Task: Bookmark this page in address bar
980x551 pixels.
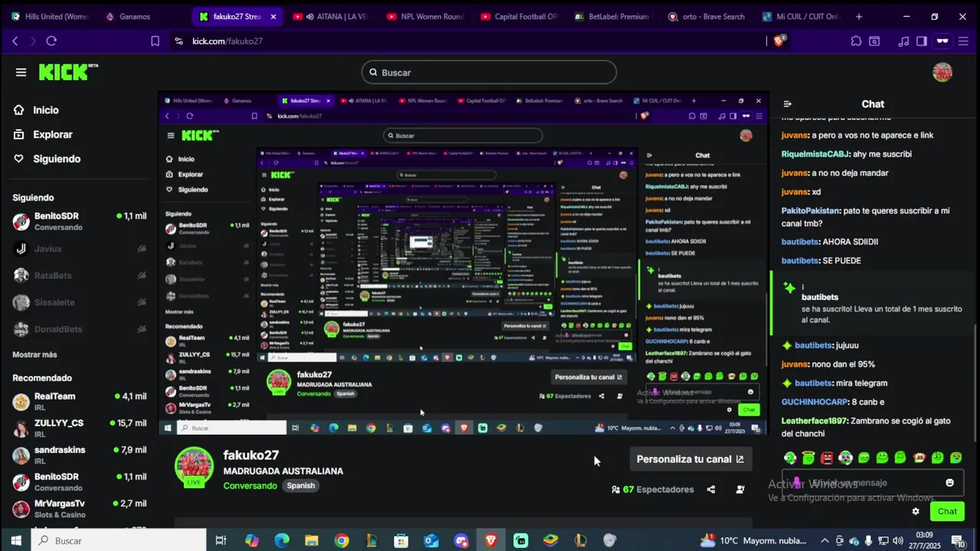Action: (155, 41)
